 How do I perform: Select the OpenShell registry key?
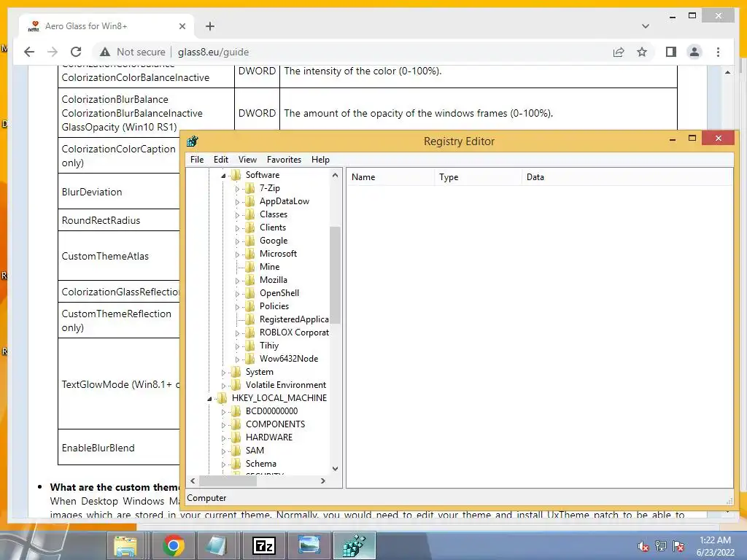[279, 293]
